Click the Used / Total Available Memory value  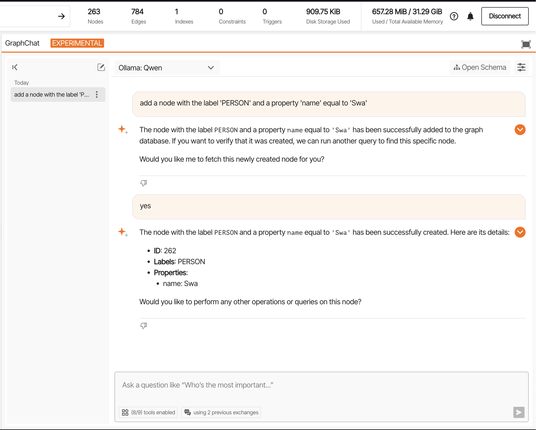[407, 16]
